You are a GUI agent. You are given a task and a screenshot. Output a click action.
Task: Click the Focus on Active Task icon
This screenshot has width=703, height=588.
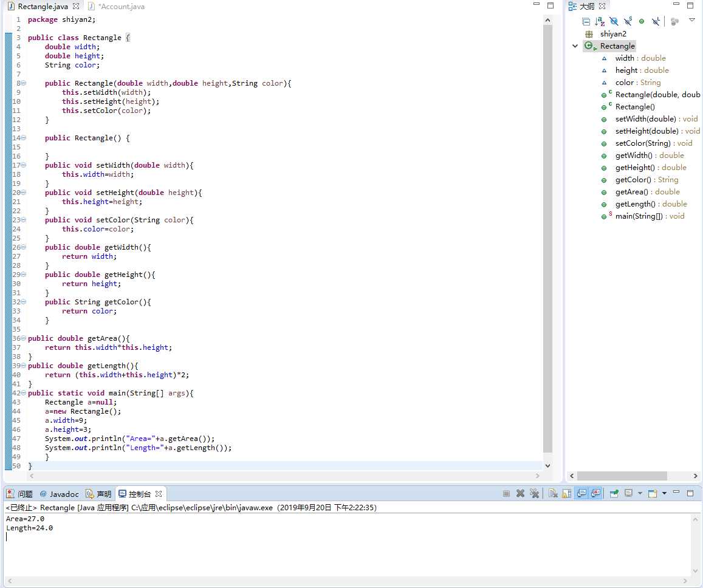pos(674,21)
